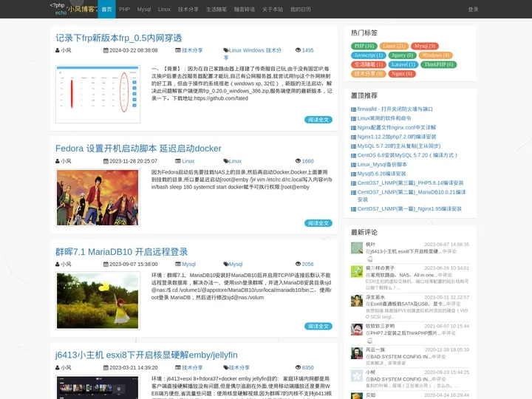Open pinned post Linux常用的软件和命令

384,118
